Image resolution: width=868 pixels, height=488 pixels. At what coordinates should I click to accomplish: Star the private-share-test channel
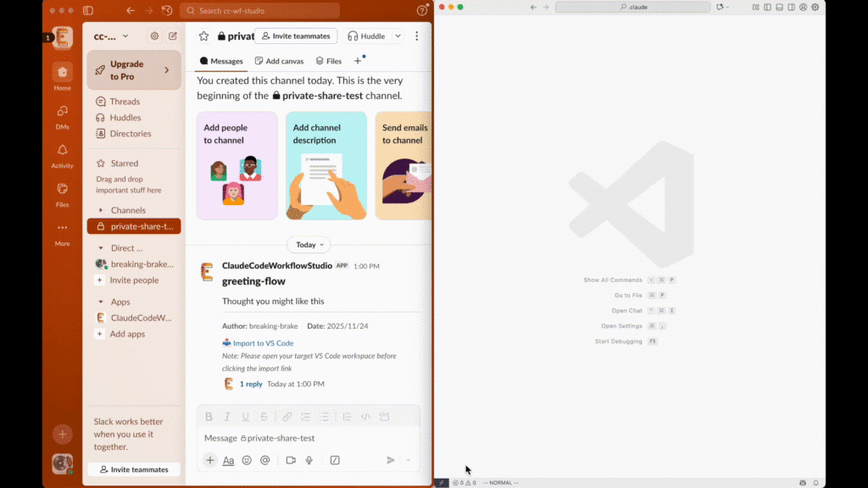pos(203,36)
